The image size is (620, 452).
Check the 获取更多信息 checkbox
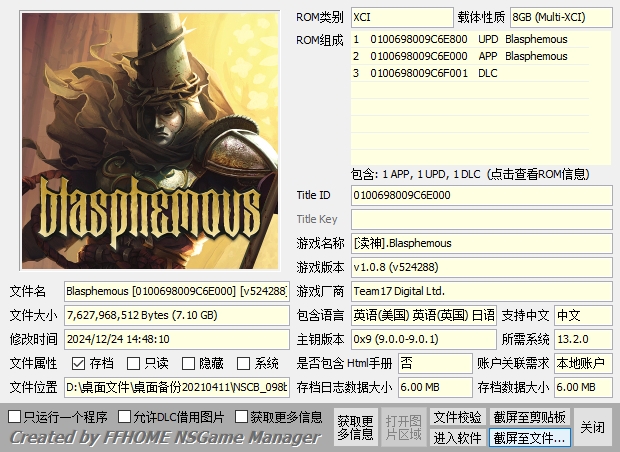240,416
